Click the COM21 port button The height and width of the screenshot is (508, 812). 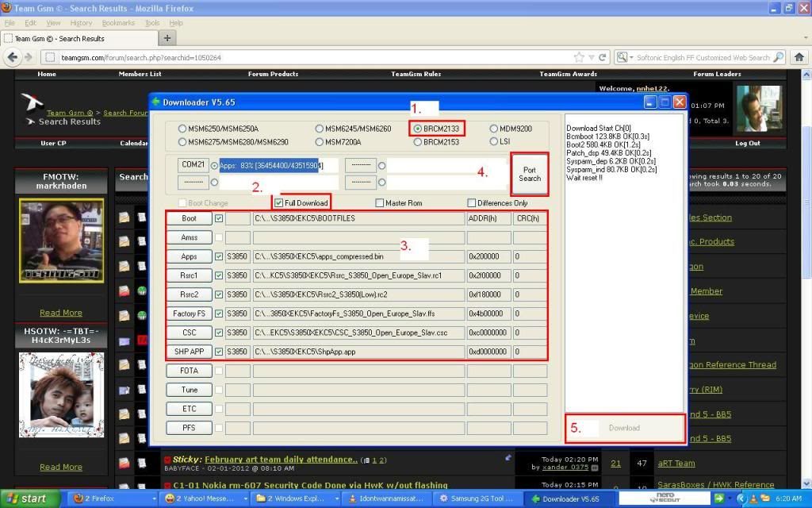point(193,165)
